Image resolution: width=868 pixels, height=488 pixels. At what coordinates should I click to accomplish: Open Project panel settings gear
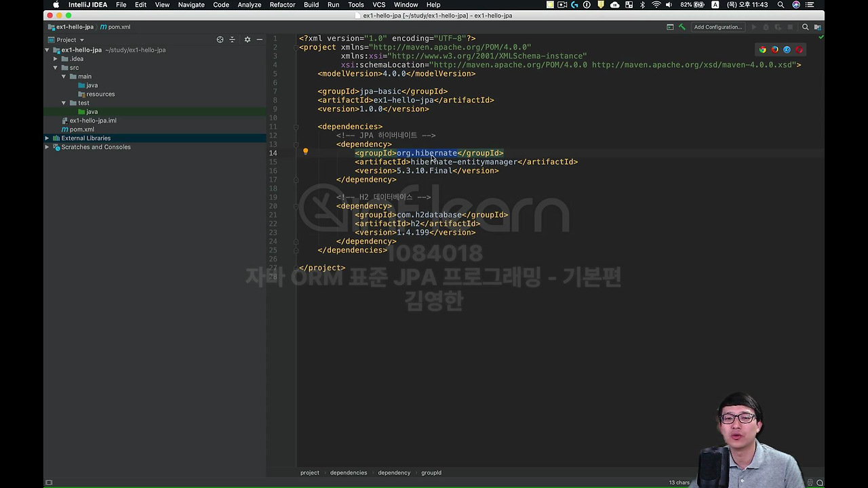248,40
